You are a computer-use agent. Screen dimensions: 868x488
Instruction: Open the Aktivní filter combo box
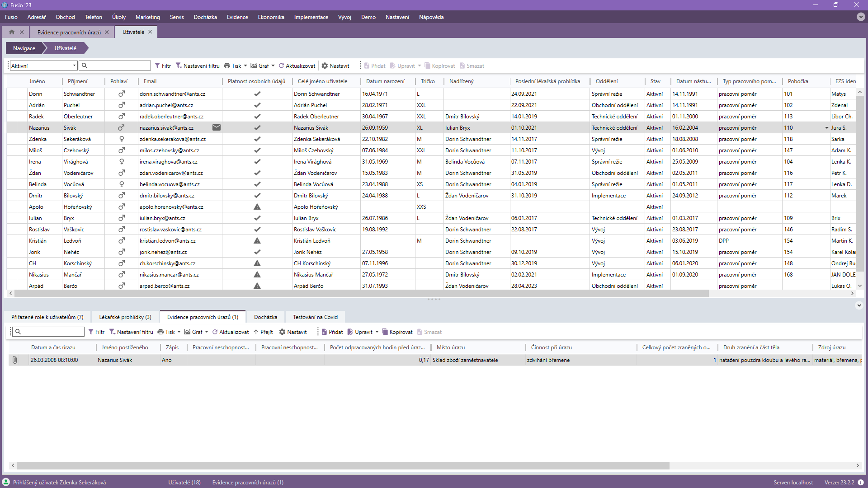[43, 66]
